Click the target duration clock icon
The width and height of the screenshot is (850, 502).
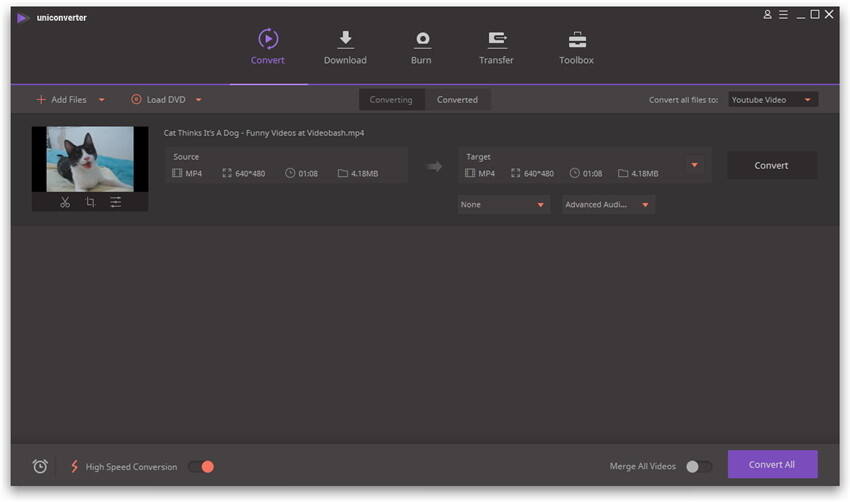574,173
